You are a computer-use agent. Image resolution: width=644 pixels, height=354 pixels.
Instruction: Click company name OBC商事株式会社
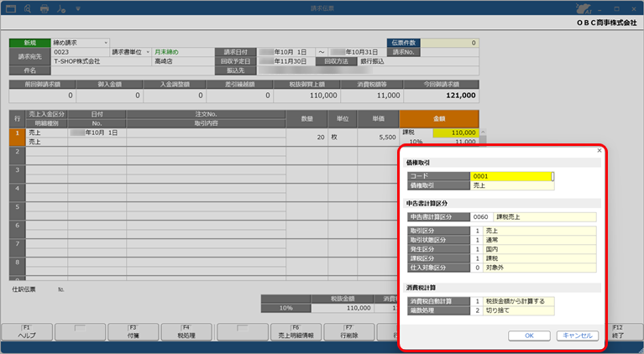point(606,23)
